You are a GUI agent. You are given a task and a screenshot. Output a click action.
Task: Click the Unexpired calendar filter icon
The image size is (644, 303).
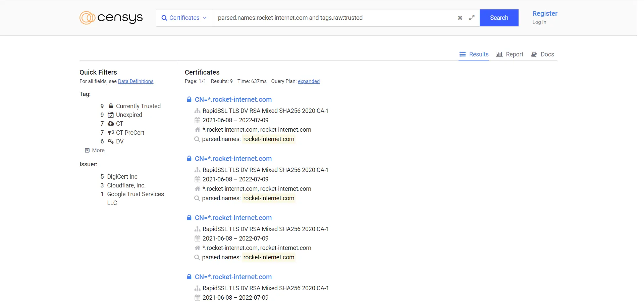pyautogui.click(x=111, y=115)
